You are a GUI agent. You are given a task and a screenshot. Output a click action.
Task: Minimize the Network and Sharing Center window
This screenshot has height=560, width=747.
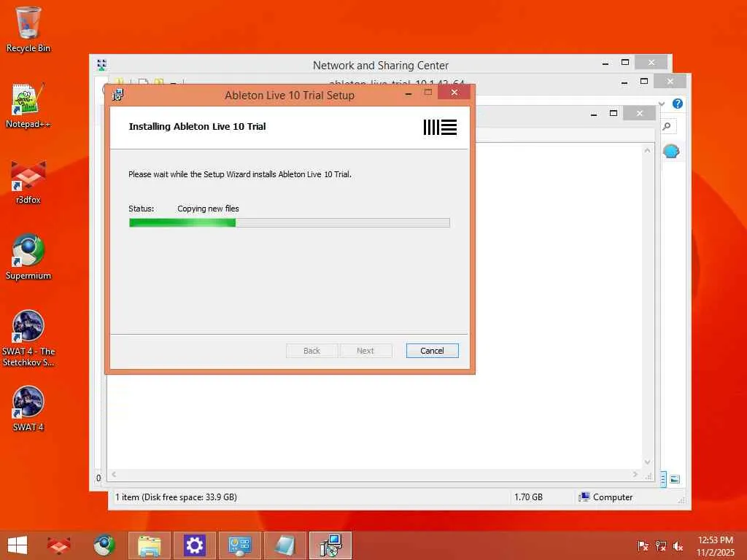[605, 63]
